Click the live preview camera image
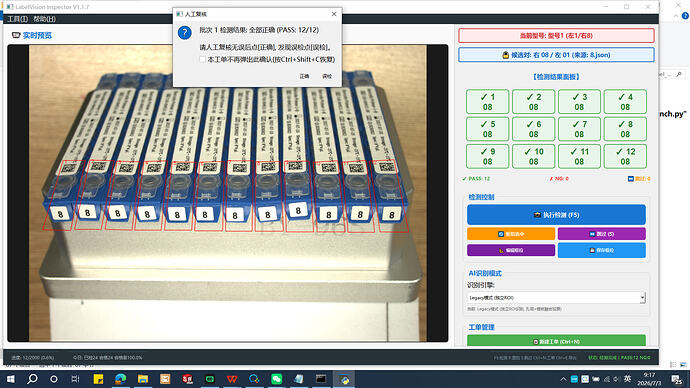The height and width of the screenshot is (388, 690). pyautogui.click(x=228, y=193)
